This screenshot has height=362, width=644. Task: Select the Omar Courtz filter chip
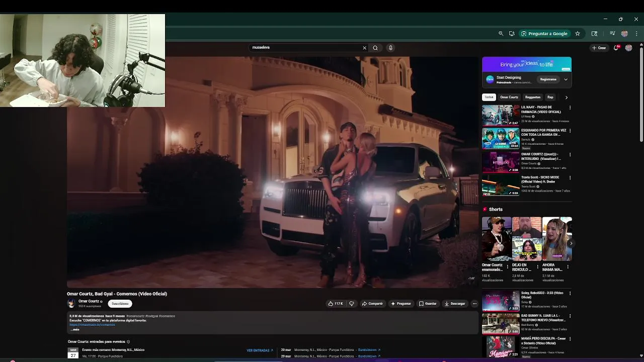(509, 97)
